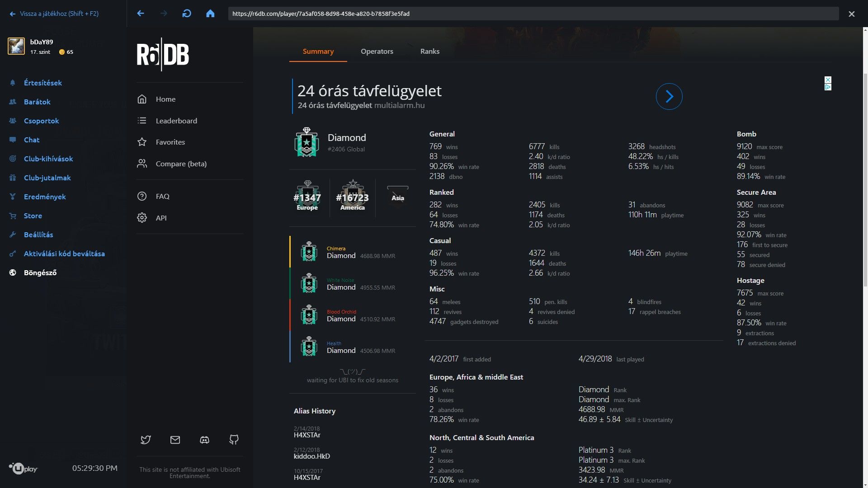Image resolution: width=868 pixels, height=488 pixels.
Task: Click the browser URL address field
Action: [533, 14]
